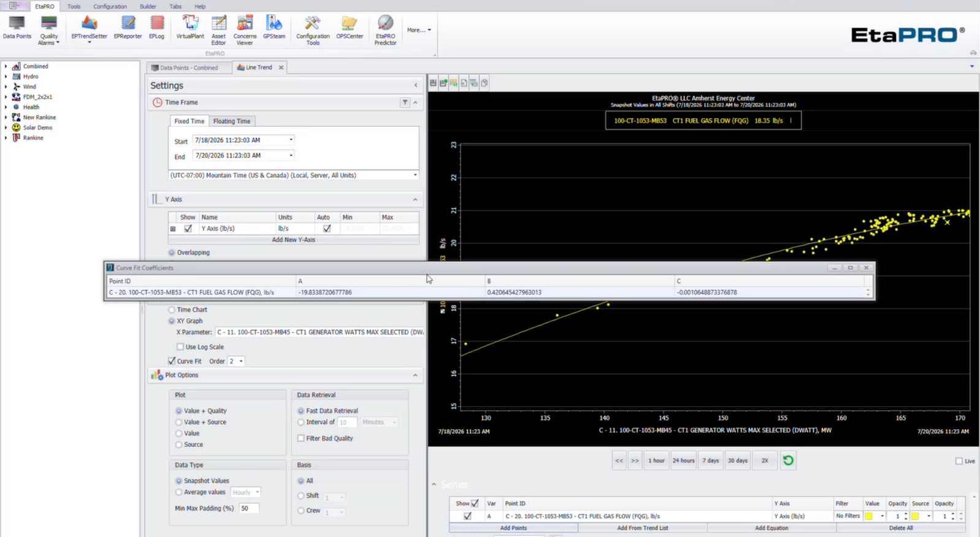The width and height of the screenshot is (980, 537).
Task: Enable the Live checkbox
Action: 959,461
